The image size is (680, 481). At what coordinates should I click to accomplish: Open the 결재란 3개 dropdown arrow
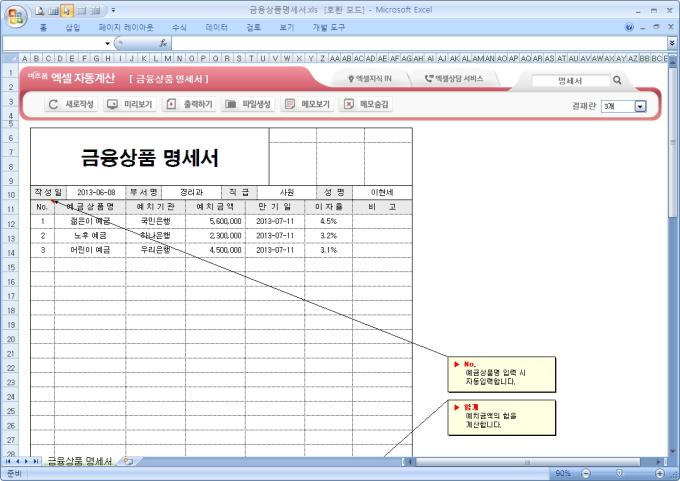point(641,106)
